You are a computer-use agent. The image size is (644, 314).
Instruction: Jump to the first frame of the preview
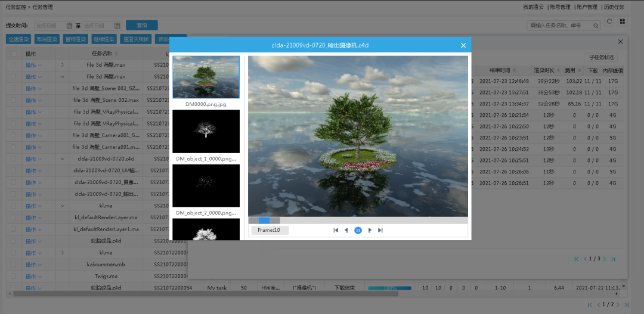click(x=336, y=230)
